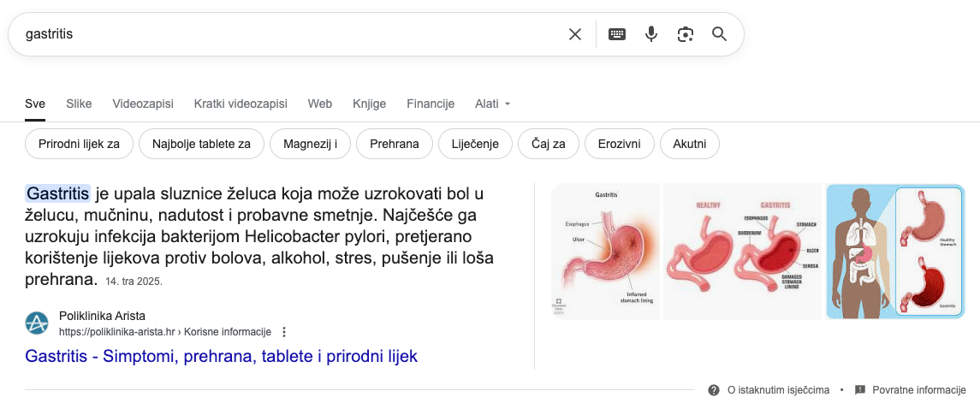Screen dimensions: 980x403
Task: Start voice search with microphone
Action: click(651, 34)
